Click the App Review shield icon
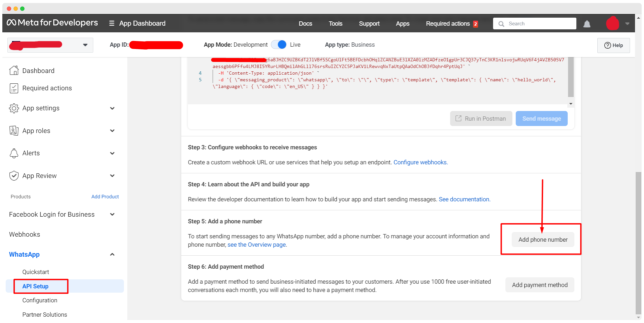This screenshot has height=323, width=644. coord(14,176)
